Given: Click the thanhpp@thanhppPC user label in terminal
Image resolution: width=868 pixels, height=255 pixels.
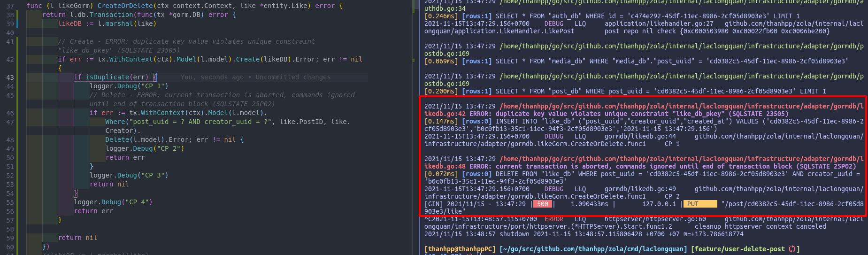Looking at the screenshot, I should 460,249.
